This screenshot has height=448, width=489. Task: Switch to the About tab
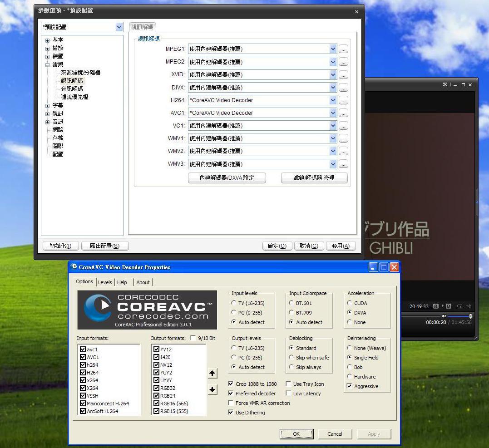pos(143,282)
